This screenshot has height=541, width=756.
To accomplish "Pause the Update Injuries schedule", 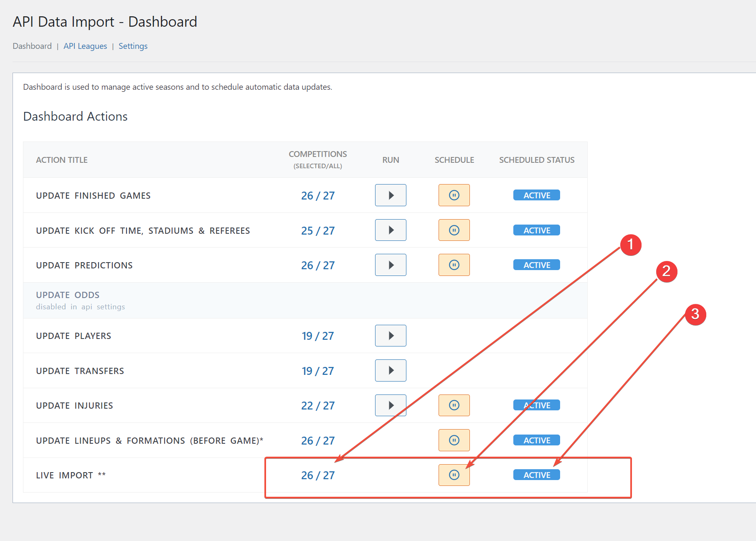I will pyautogui.click(x=454, y=405).
